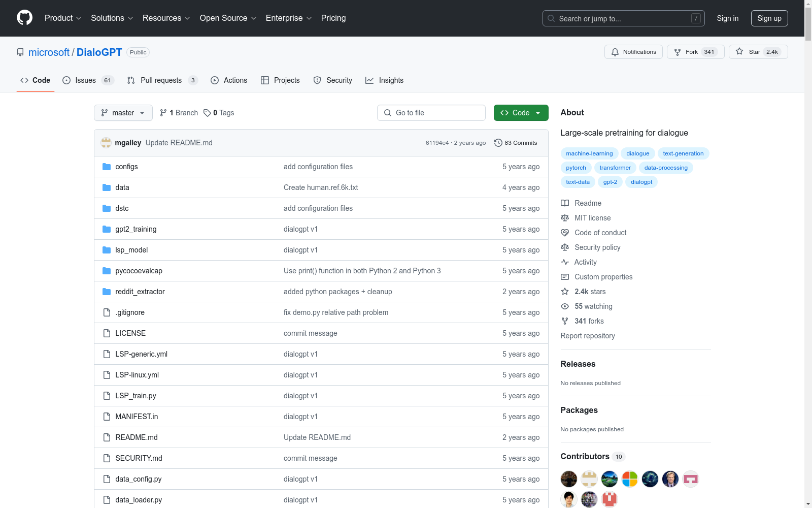Open the DialoGPT repository link

(99, 52)
